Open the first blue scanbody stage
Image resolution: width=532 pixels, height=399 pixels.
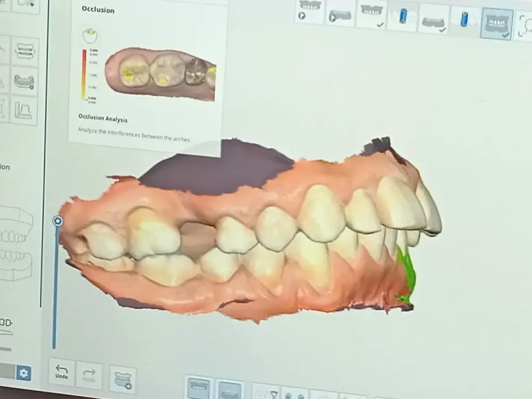point(402,18)
